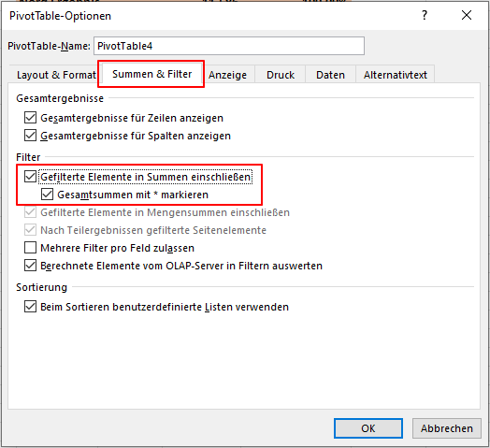Click the grayed Gefilterte Elemente in Mengensummen checkbox
Screen dimensions: 490x448
[x=30, y=212]
